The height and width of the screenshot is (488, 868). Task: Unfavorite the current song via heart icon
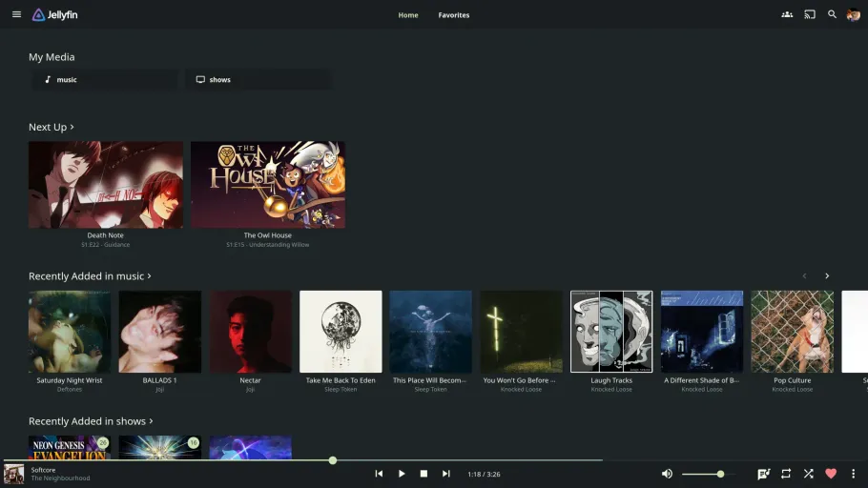(831, 474)
